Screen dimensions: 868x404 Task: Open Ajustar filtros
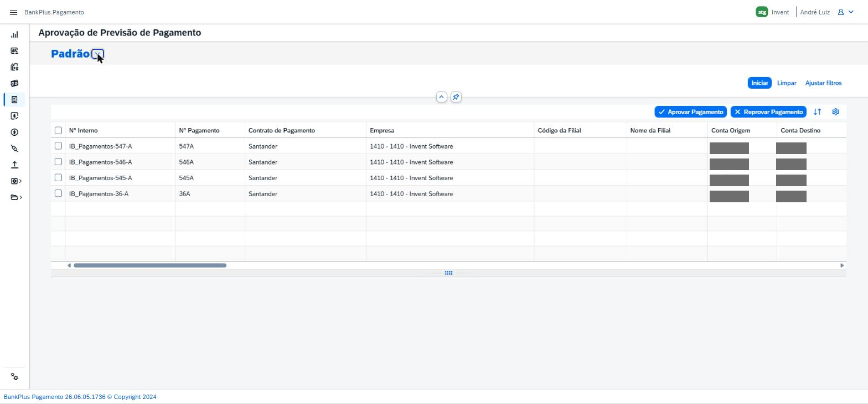[x=823, y=83]
